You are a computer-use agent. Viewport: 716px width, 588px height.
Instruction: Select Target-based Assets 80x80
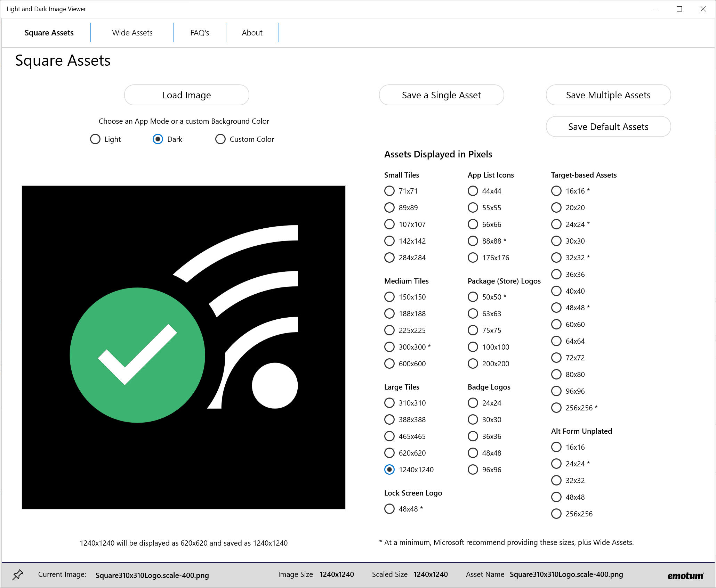tap(568, 374)
